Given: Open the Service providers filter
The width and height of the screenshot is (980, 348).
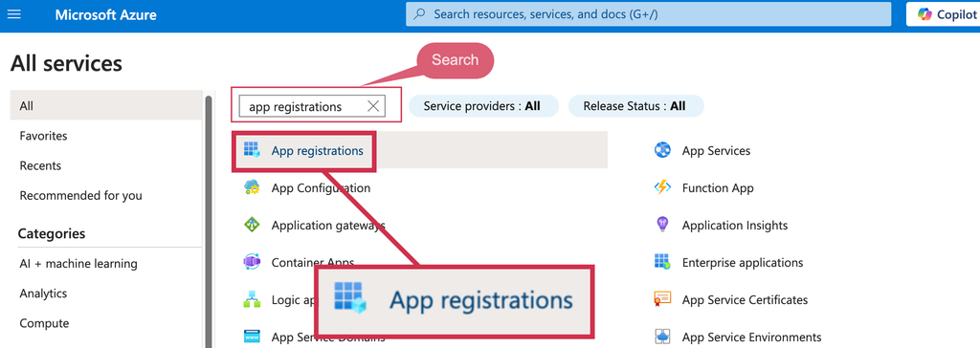Looking at the screenshot, I should [x=483, y=106].
